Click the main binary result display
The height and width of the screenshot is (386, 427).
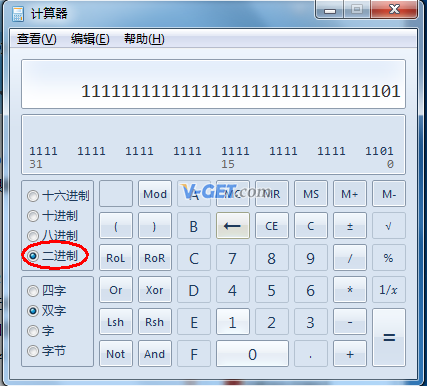213,84
